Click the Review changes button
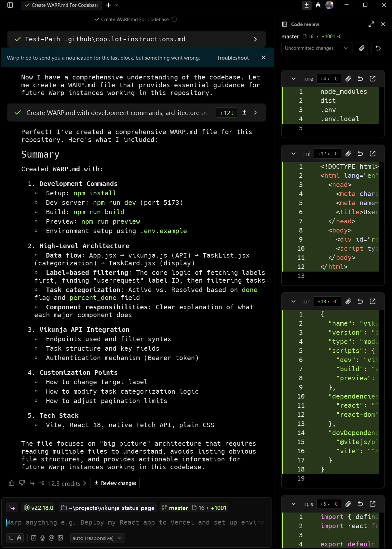Image resolution: width=392 pixels, height=549 pixels. click(115, 483)
